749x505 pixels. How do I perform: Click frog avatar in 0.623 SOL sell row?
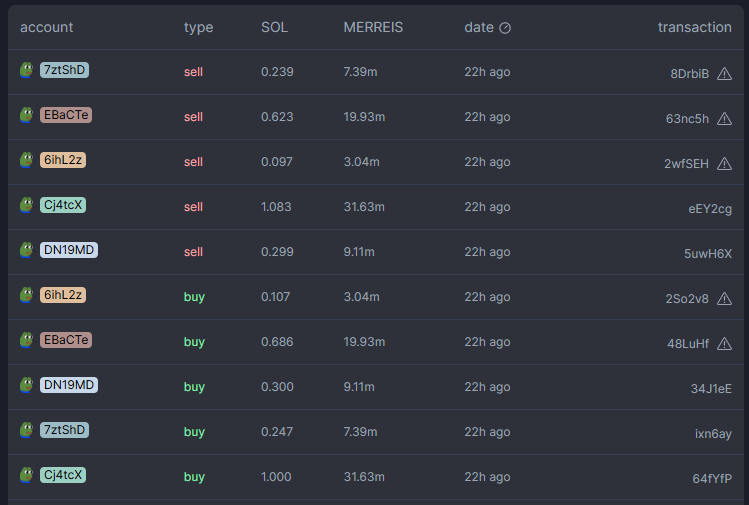coord(27,115)
